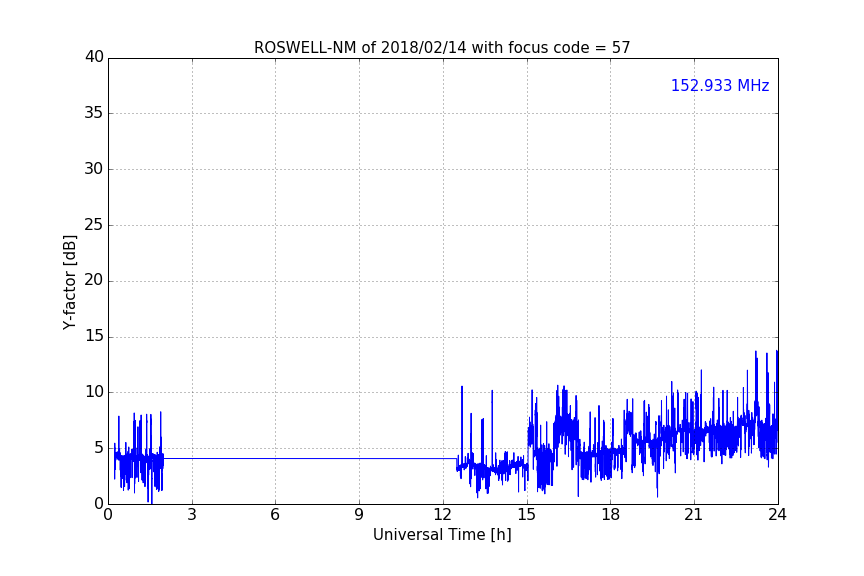Click the x-axis tick label '12'

click(x=442, y=515)
